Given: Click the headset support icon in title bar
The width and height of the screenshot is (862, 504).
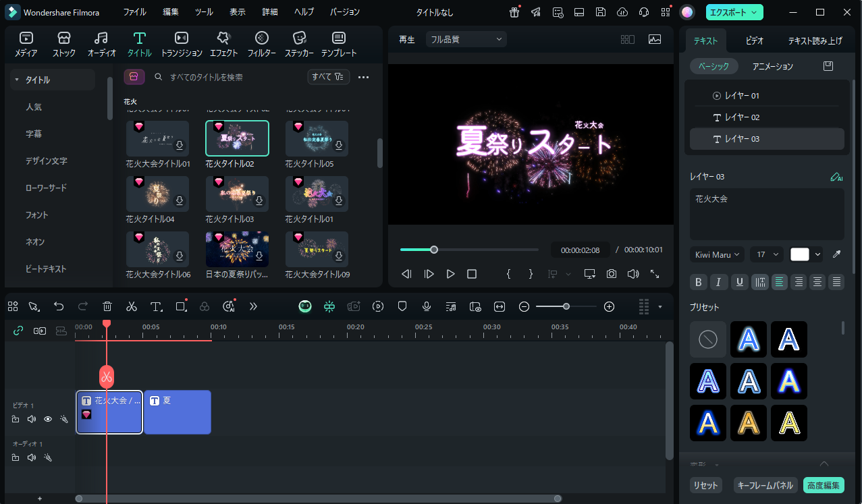Looking at the screenshot, I should pos(644,12).
